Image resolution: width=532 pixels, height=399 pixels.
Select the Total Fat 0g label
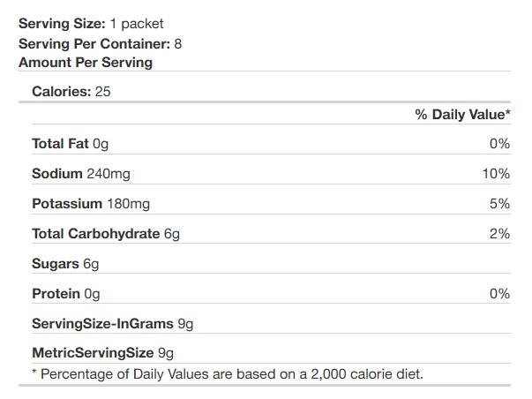point(71,144)
